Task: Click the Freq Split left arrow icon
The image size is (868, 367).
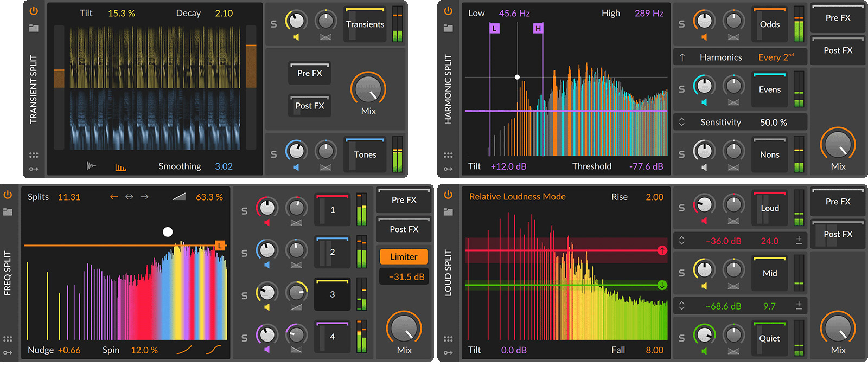Action: point(114,197)
